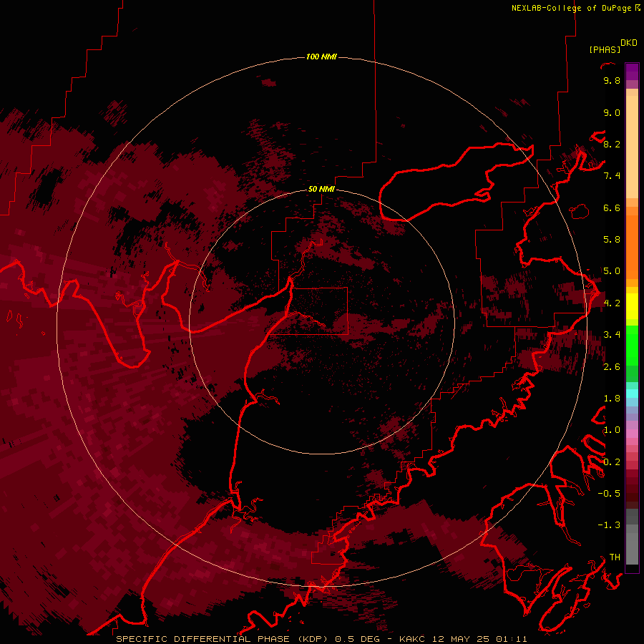Pick the pink band on the color bar
Image resolution: width=644 pixels, height=644 pixels.
tap(632, 434)
